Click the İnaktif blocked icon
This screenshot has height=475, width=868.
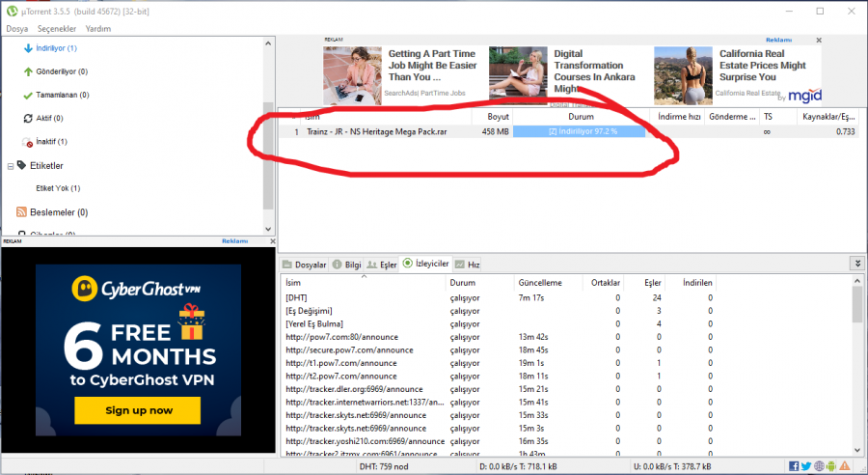pos(28,142)
